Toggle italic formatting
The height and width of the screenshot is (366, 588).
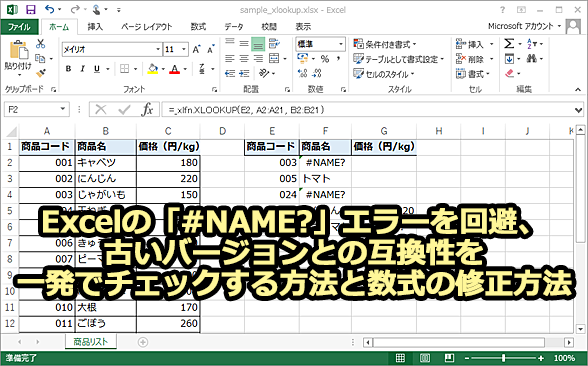pyautogui.click(x=82, y=69)
